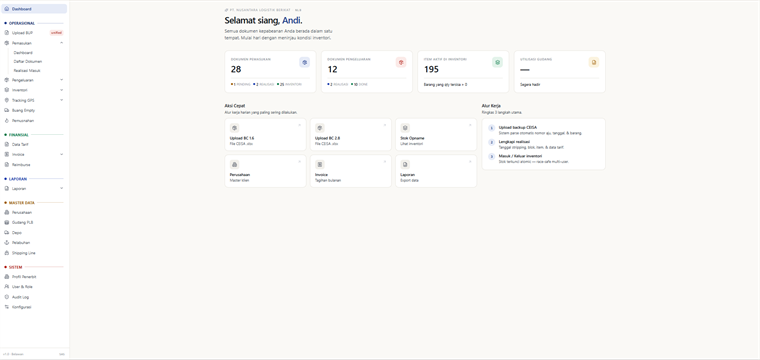Click the Upload BC 1.6 card icon
Screen dimensions: 760x360
(235, 128)
